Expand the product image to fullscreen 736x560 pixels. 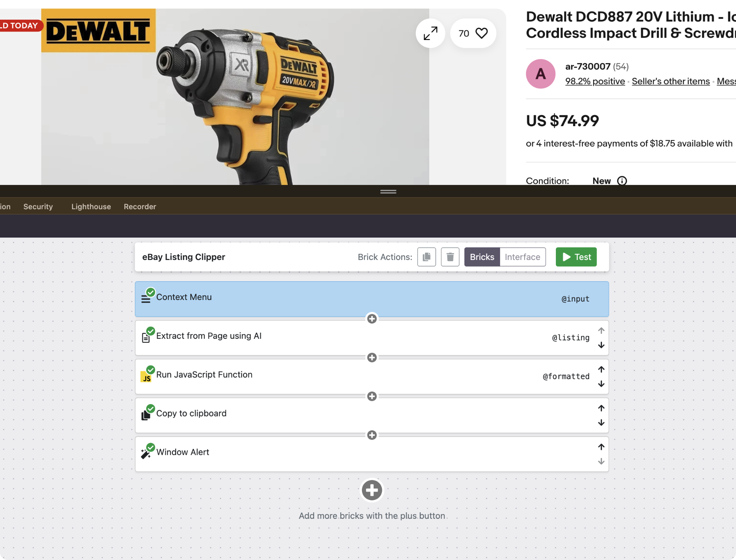(x=430, y=33)
